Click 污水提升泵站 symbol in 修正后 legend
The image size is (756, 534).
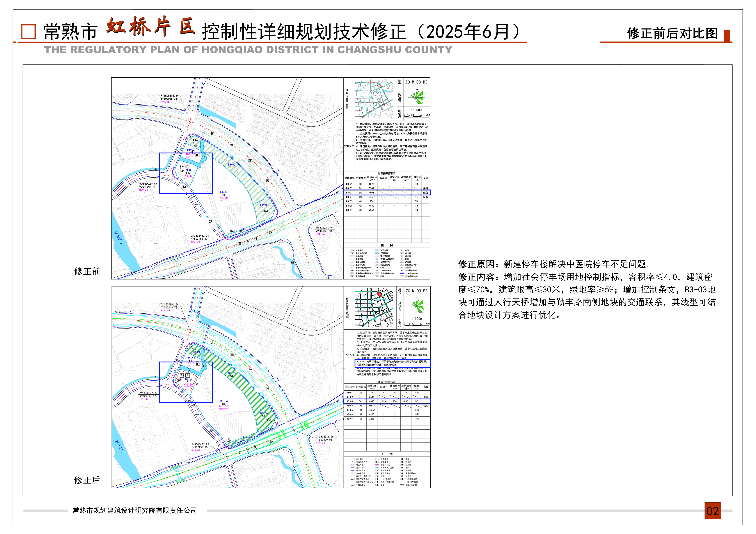[x=402, y=479]
